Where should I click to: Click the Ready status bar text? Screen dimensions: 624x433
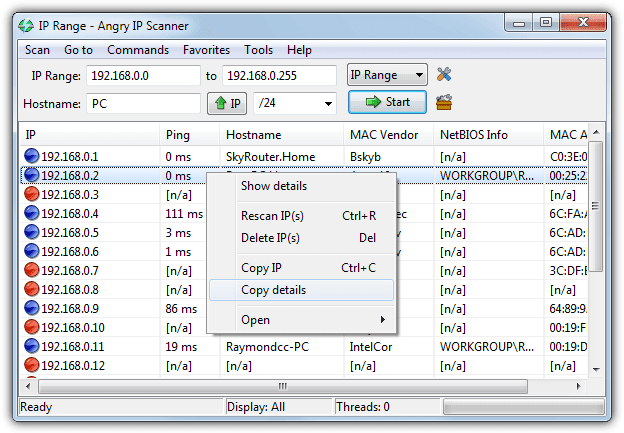pyautogui.click(x=36, y=407)
